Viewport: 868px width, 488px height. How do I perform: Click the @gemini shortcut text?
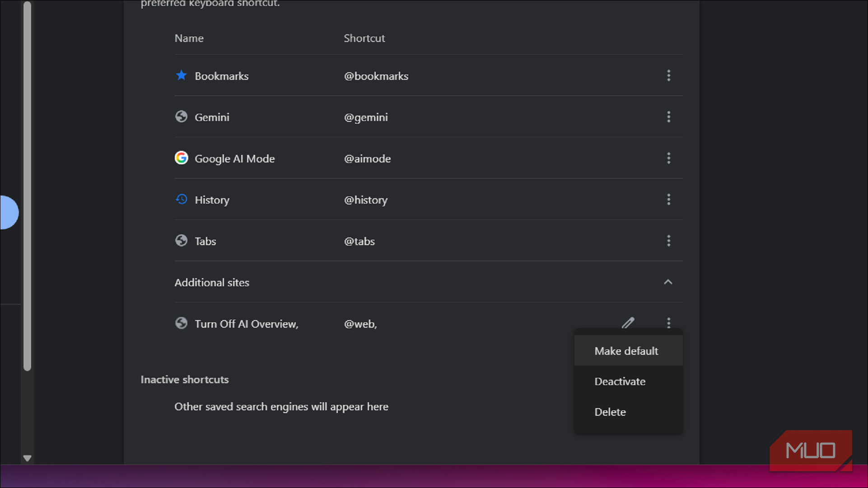[366, 117]
